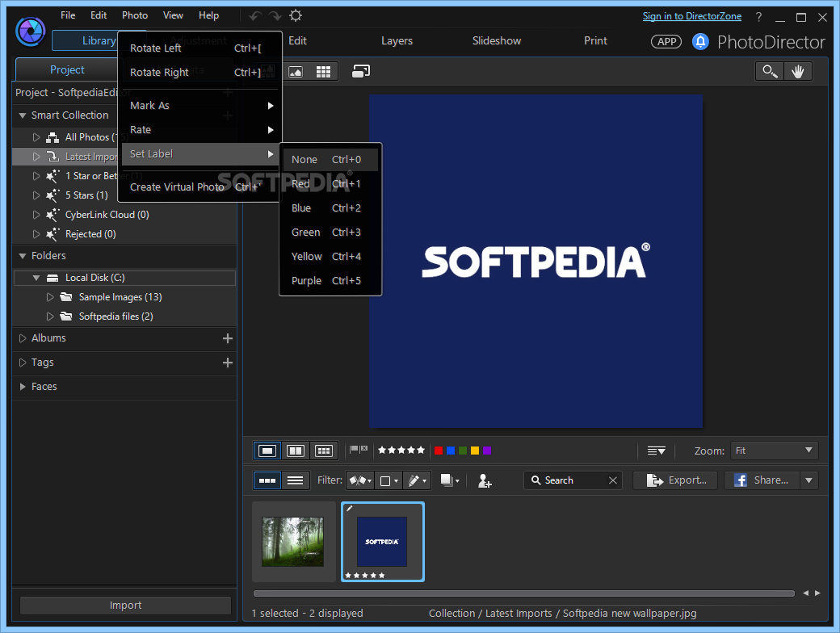Open the flag filter dropdown
Screen dimensions: 840x633
[360, 480]
